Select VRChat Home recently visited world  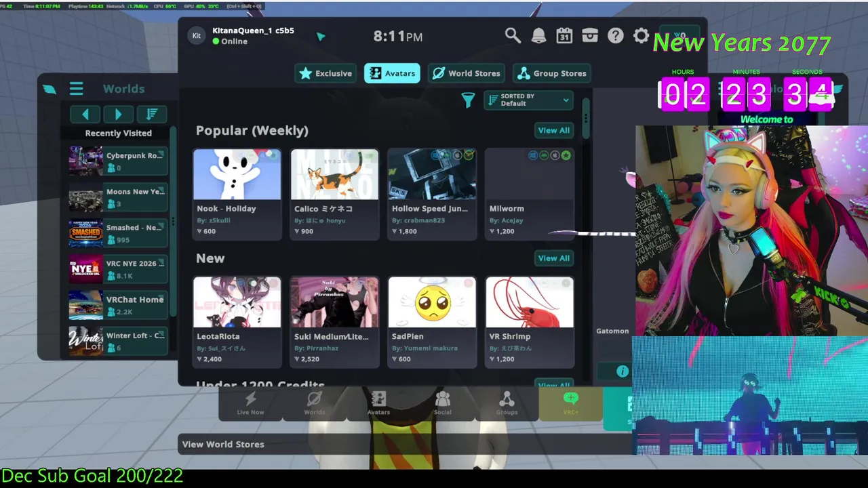coord(118,305)
